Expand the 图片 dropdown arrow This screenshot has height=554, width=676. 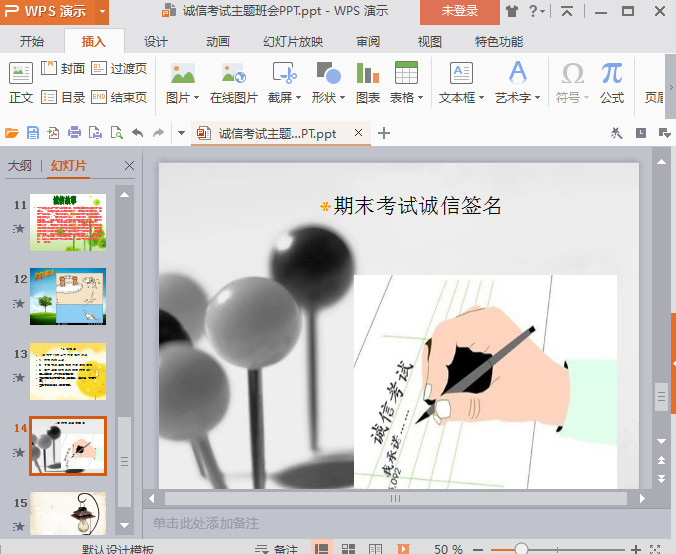tap(197, 98)
